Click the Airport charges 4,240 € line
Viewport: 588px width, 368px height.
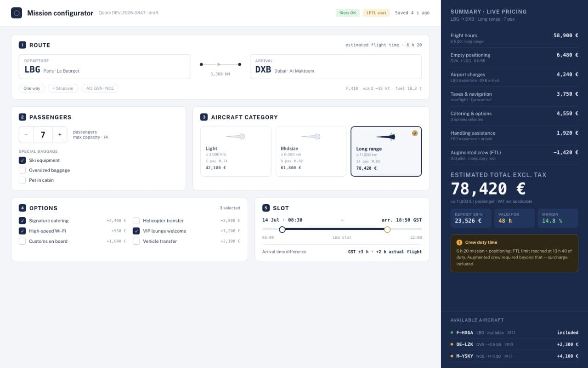[x=514, y=77]
